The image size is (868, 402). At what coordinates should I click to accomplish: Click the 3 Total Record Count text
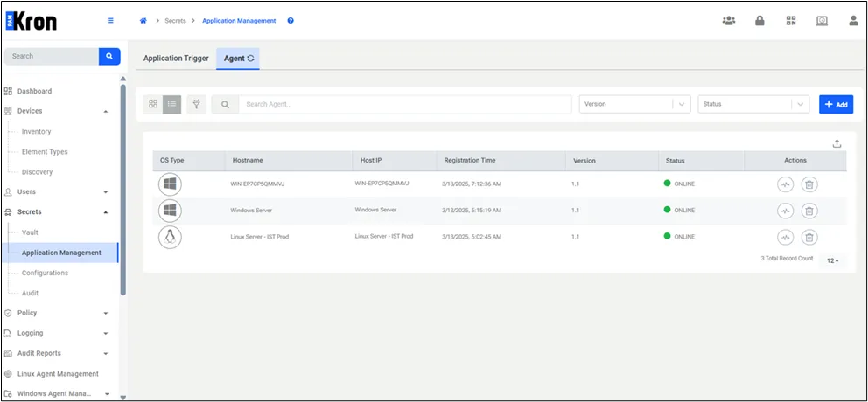(787, 258)
